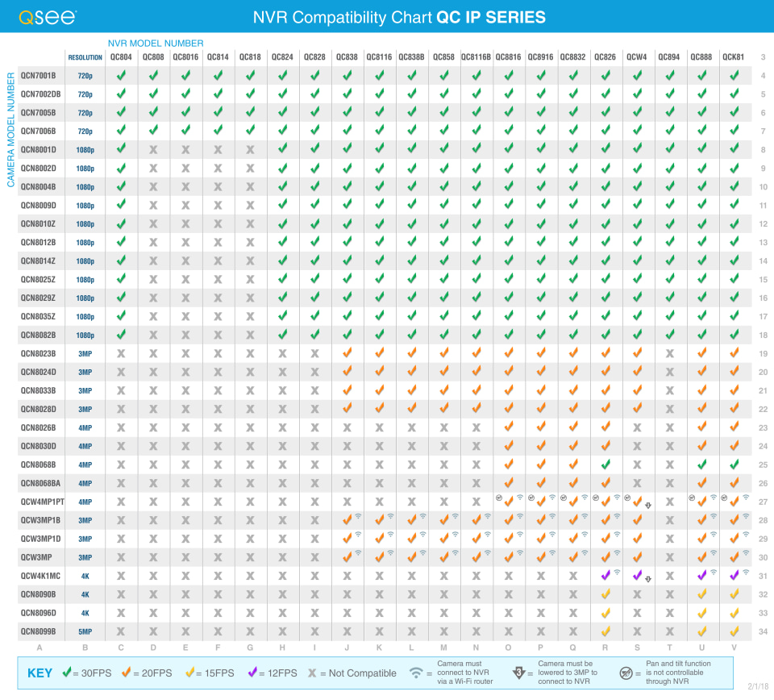Viewport: 774px width, 700px height.
Task: Click the lower-to-3MP arrow icon in the key
Action: pos(520,673)
